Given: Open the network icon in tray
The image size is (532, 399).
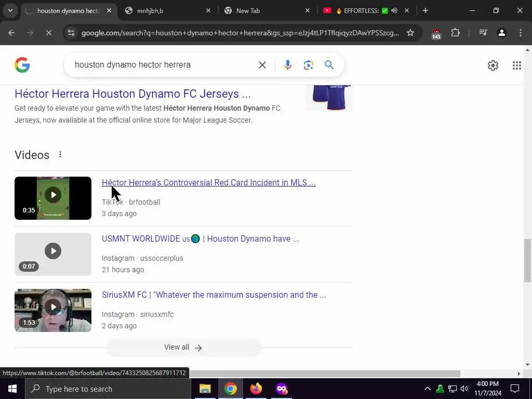Looking at the screenshot, I should pyautogui.click(x=453, y=389).
